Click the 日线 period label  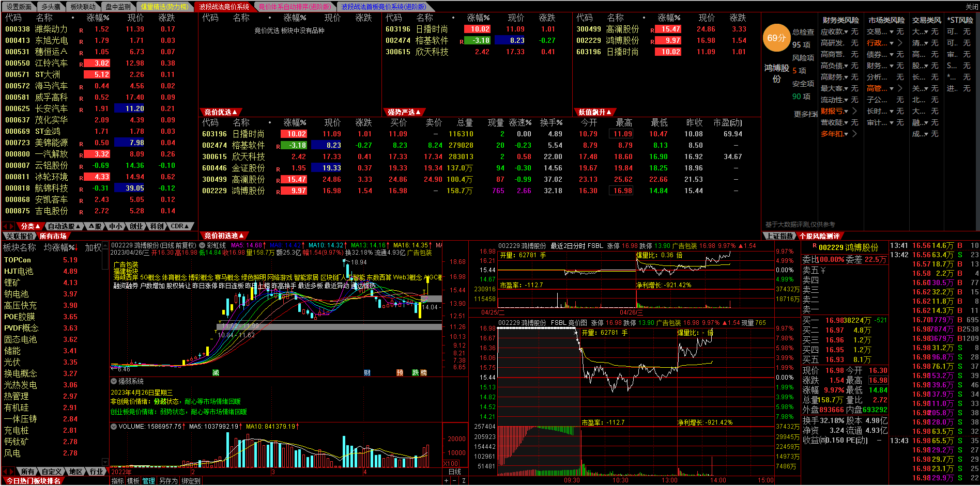pyautogui.click(x=454, y=472)
